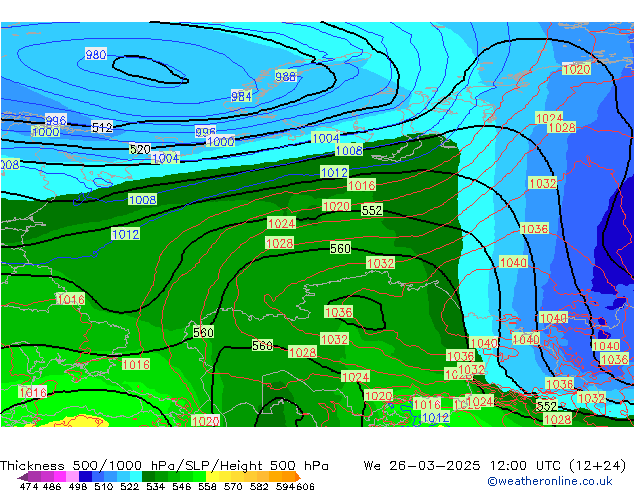634x490 pixels.
Task: Pick the light pink swatch in the legend
Action: (x=72, y=477)
